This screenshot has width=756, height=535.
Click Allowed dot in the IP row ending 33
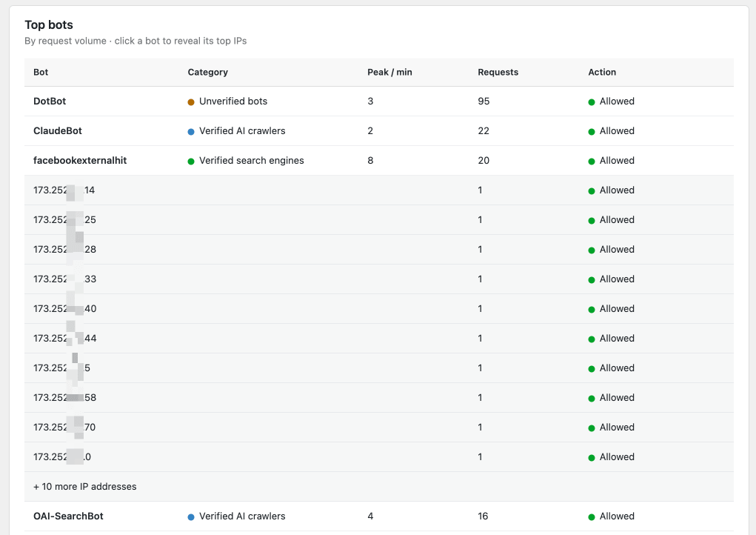tap(592, 280)
